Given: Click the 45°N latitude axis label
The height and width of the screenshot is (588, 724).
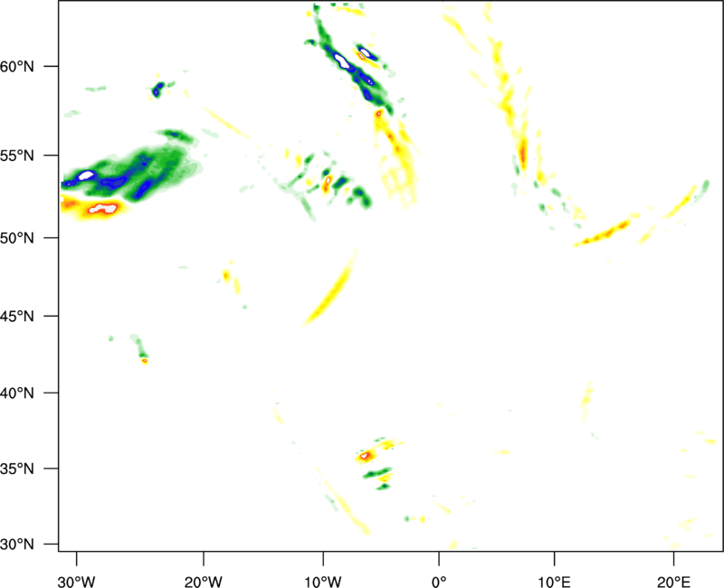Looking at the screenshot, I should pyautogui.click(x=17, y=316).
